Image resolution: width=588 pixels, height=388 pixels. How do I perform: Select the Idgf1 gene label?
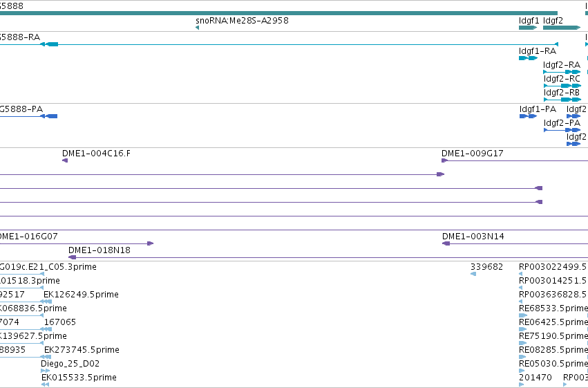[x=529, y=21]
